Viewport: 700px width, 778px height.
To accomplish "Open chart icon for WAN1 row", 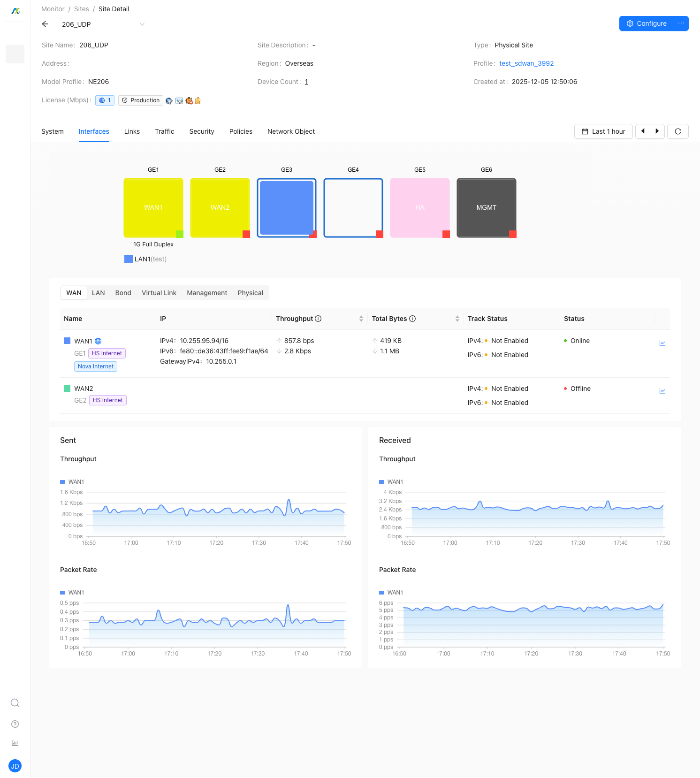I will click(662, 343).
